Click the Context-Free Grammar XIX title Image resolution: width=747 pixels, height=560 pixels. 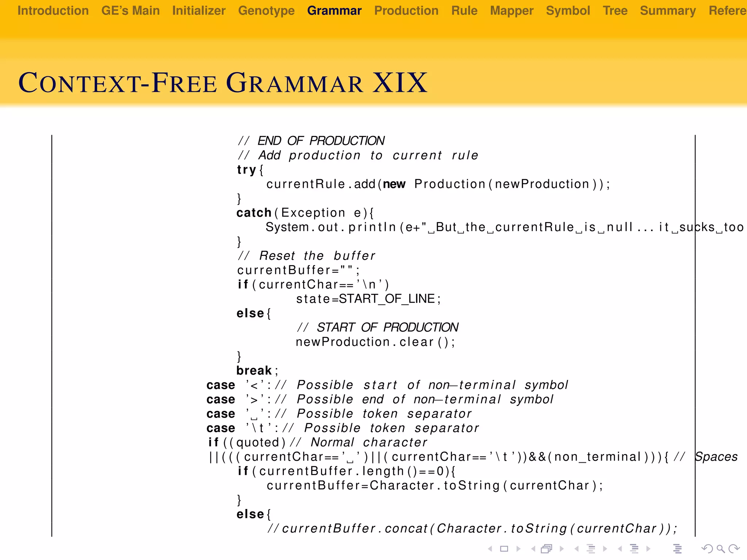pyautogui.click(x=223, y=82)
